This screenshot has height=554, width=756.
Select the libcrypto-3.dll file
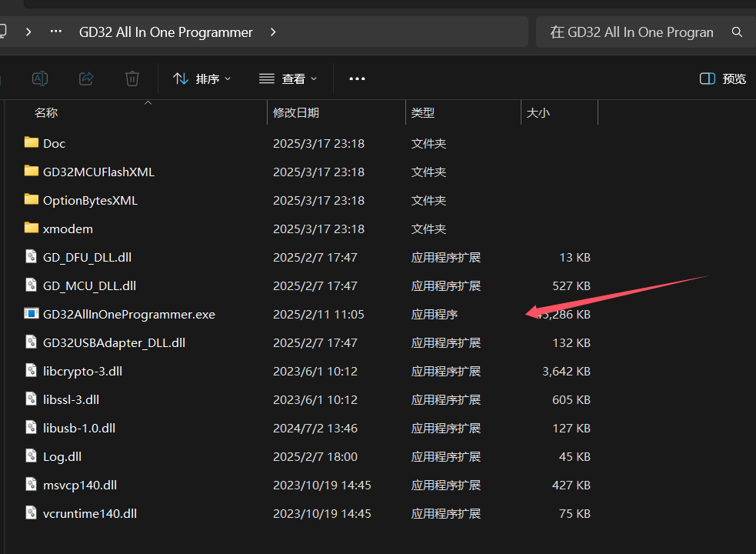pyautogui.click(x=82, y=371)
